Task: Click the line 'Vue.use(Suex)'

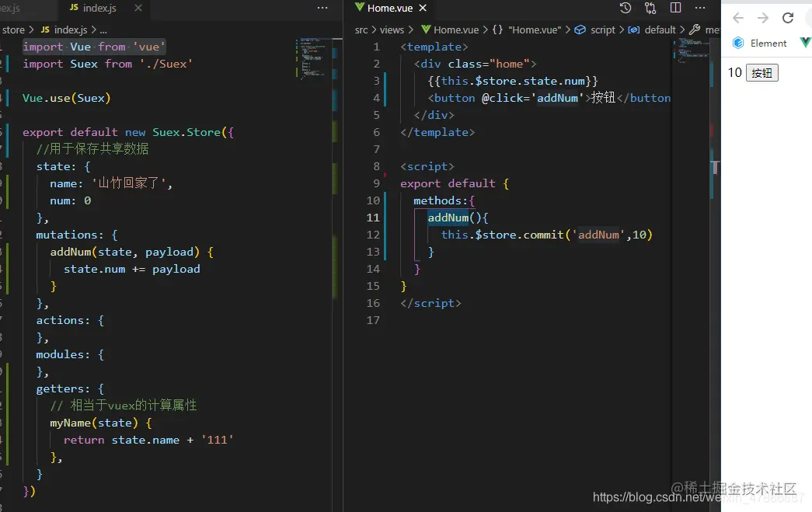Action: (66, 98)
